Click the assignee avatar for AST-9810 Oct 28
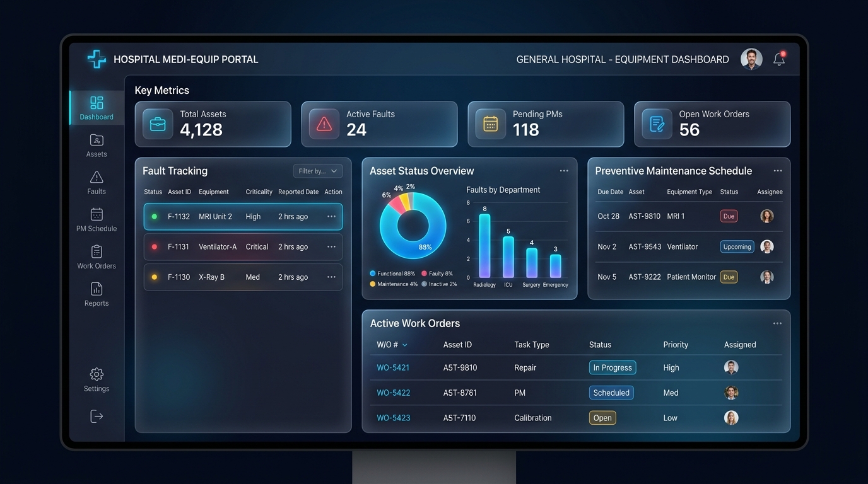 (767, 216)
